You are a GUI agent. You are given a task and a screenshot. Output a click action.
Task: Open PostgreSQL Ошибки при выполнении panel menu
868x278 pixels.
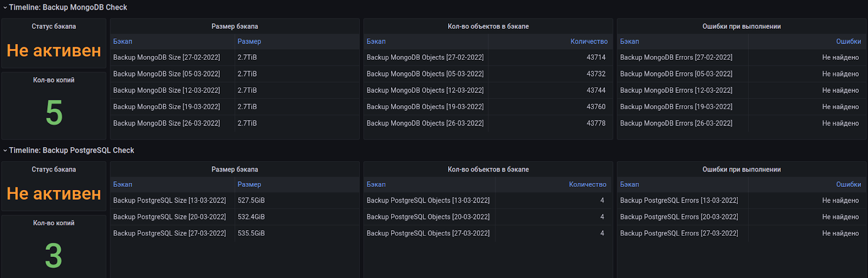coord(742,169)
